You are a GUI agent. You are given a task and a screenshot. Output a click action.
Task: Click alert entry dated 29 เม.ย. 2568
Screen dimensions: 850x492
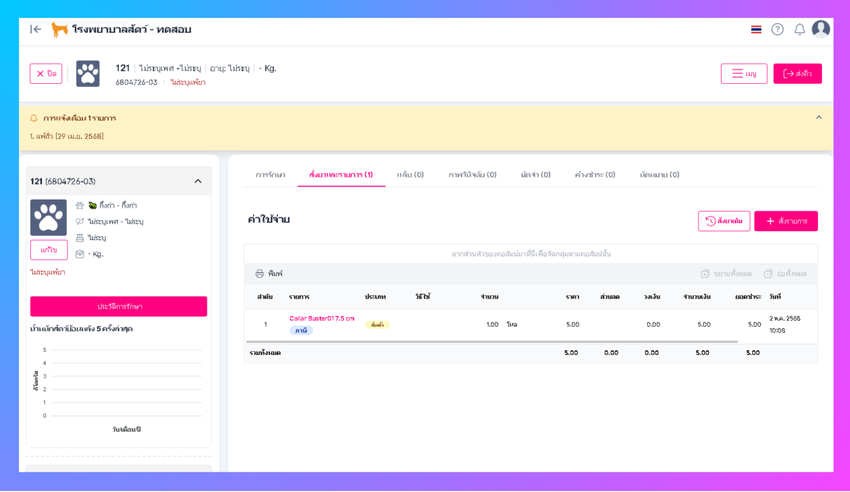[x=67, y=137]
